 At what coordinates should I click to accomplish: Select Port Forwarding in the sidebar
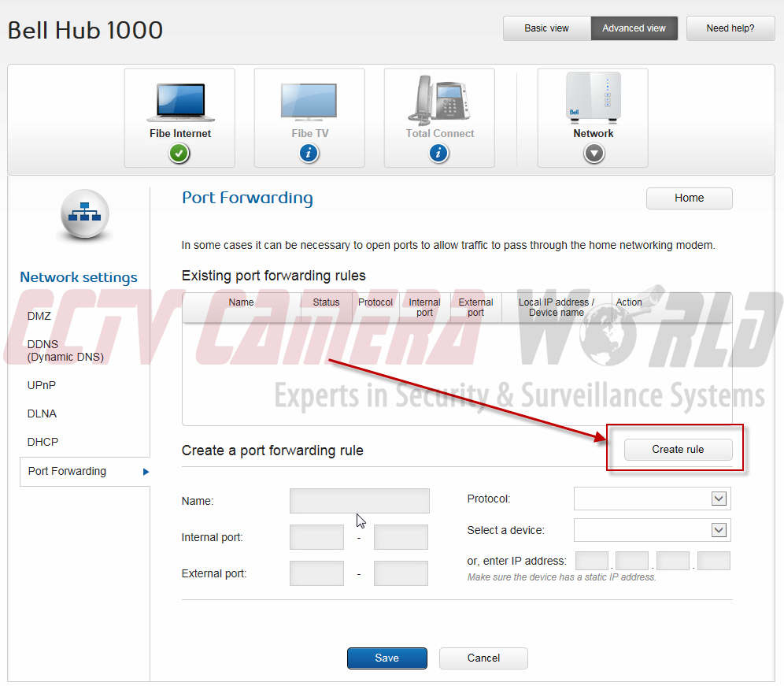coord(85,471)
